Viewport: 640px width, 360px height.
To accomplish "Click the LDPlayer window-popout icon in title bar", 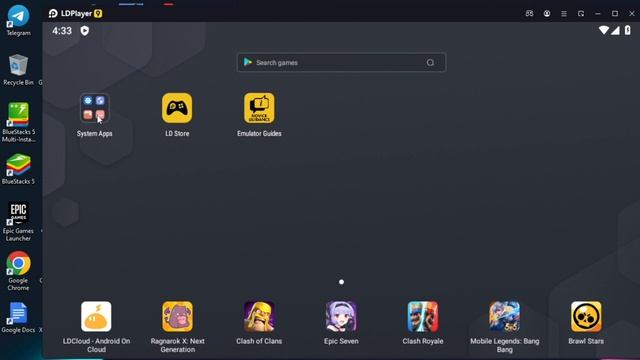I will click(581, 13).
